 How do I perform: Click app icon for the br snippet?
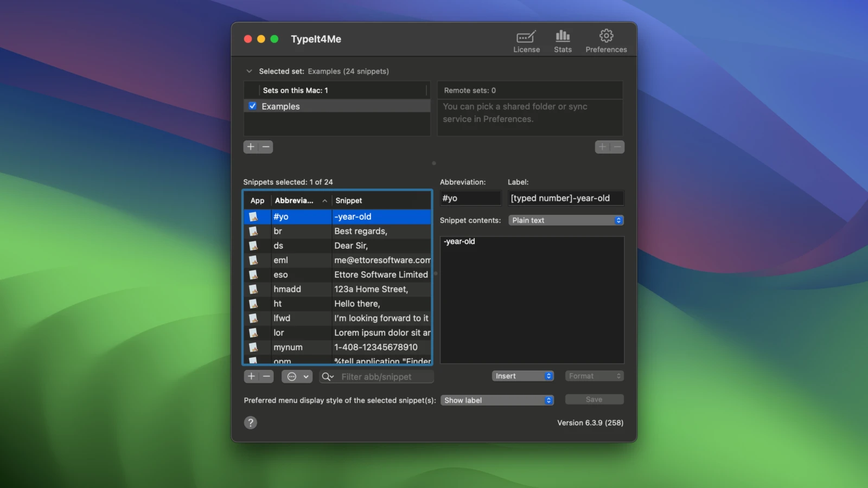click(253, 232)
